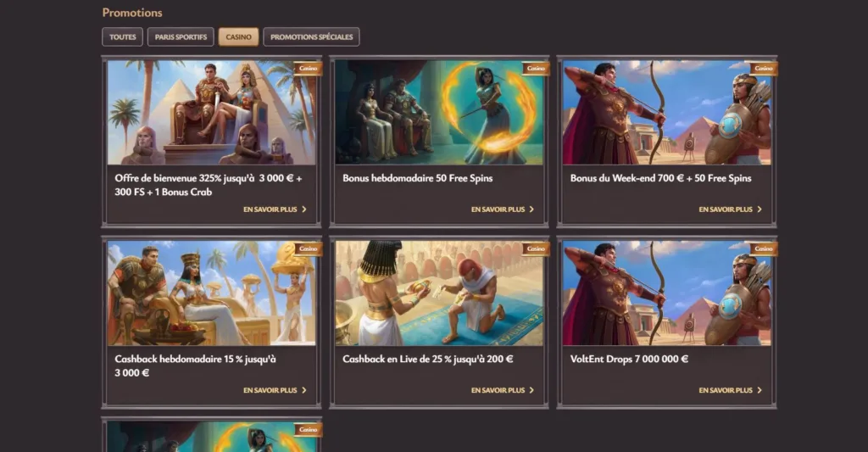Click Casino badge on Cashback en Live card
The height and width of the screenshot is (452, 868).
pyautogui.click(x=536, y=248)
